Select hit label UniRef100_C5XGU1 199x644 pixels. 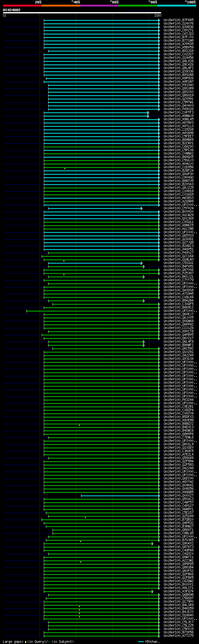coord(178,263)
